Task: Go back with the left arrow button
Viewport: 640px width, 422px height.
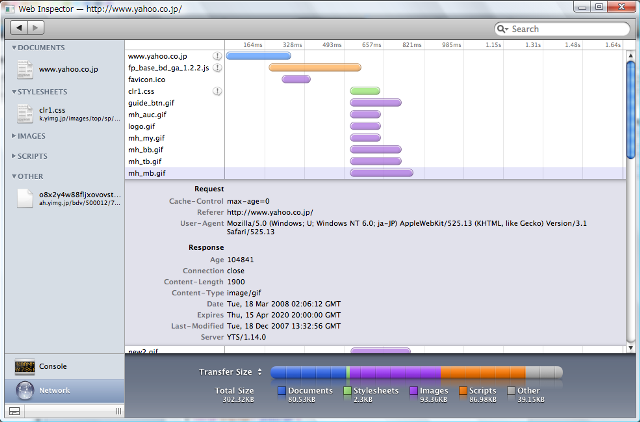Action: [x=19, y=28]
